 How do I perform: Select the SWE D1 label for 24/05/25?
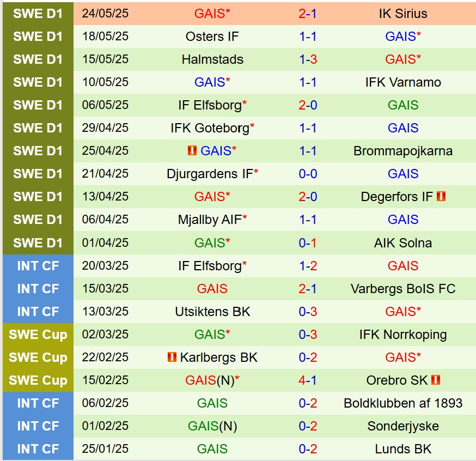click(x=38, y=14)
